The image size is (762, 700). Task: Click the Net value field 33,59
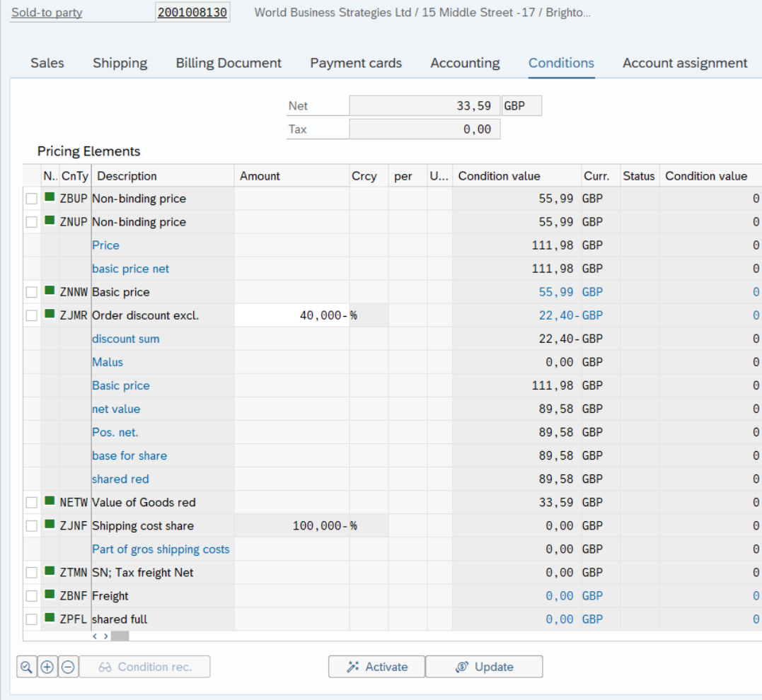(x=425, y=106)
